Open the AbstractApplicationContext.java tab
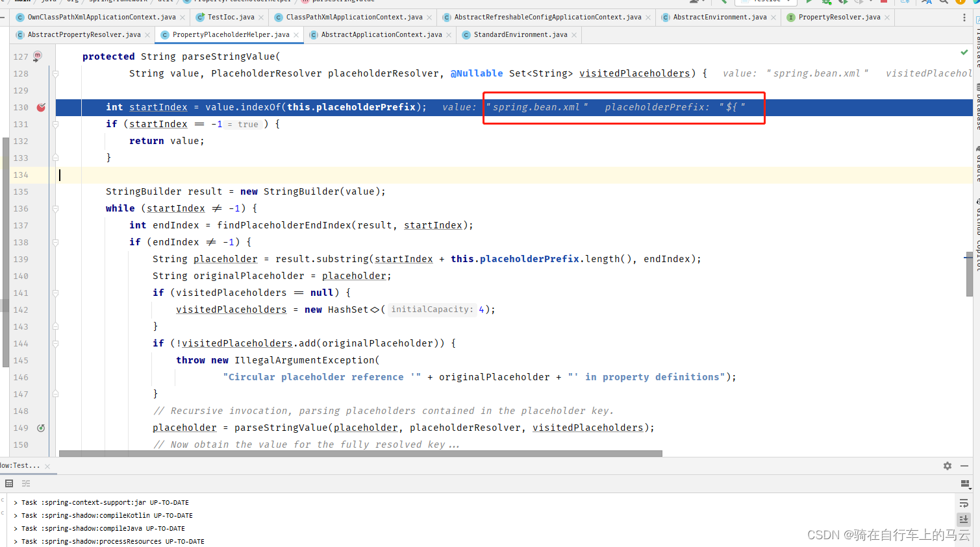This screenshot has width=980, height=547. tap(381, 35)
